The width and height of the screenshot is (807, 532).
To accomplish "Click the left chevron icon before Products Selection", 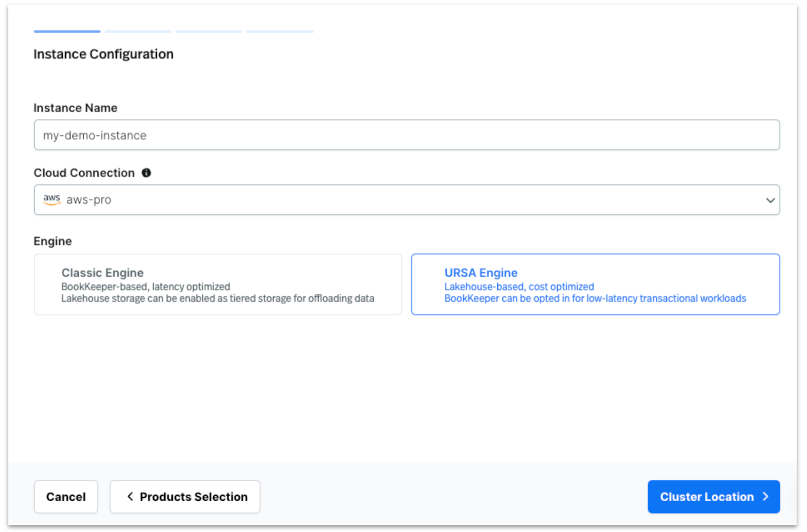I will (130, 497).
